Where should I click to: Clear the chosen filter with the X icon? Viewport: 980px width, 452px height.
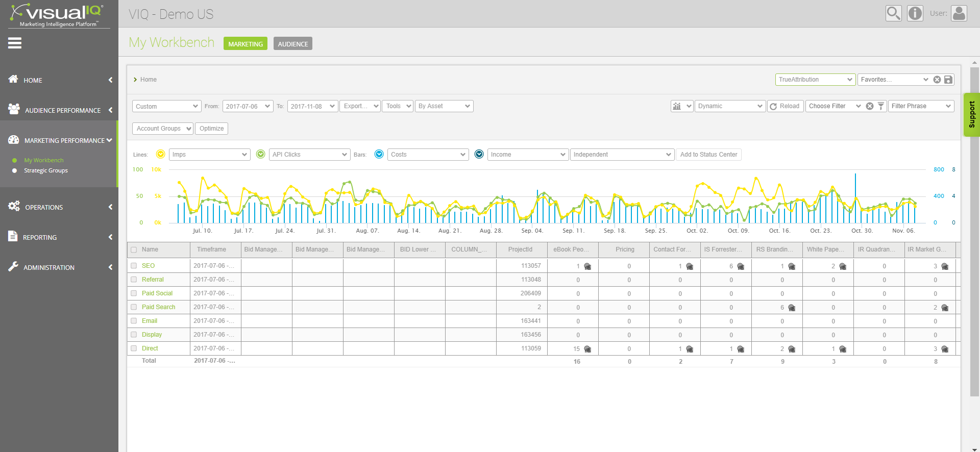click(x=870, y=106)
